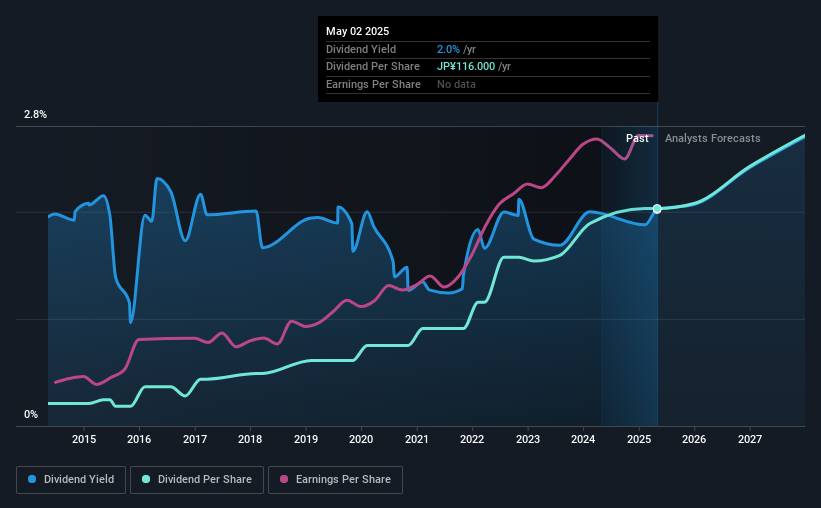Click the 2015 x-axis label

click(x=84, y=439)
